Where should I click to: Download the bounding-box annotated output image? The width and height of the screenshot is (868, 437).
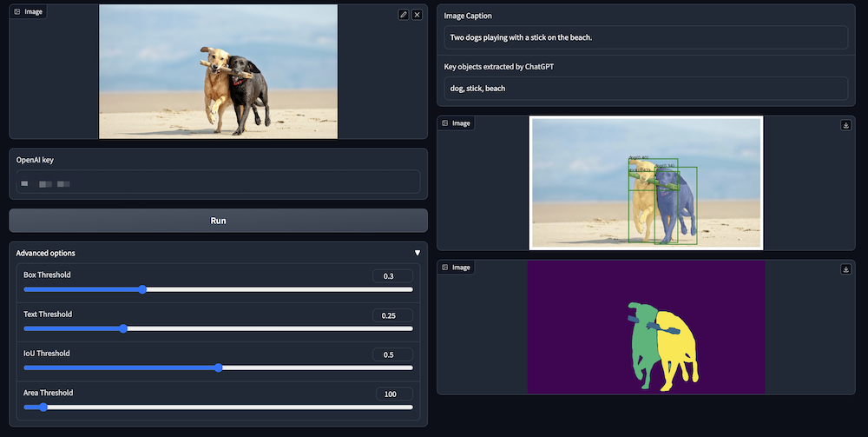(x=845, y=125)
